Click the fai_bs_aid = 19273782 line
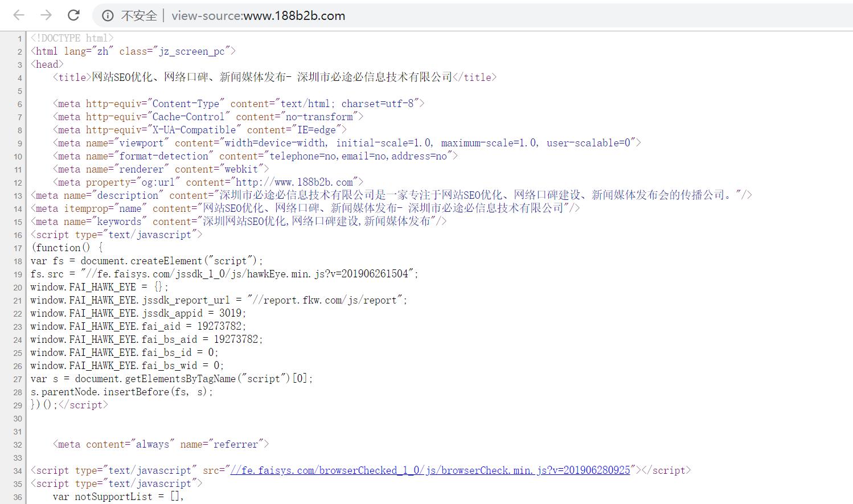This screenshot has height=504, width=853. point(147,339)
